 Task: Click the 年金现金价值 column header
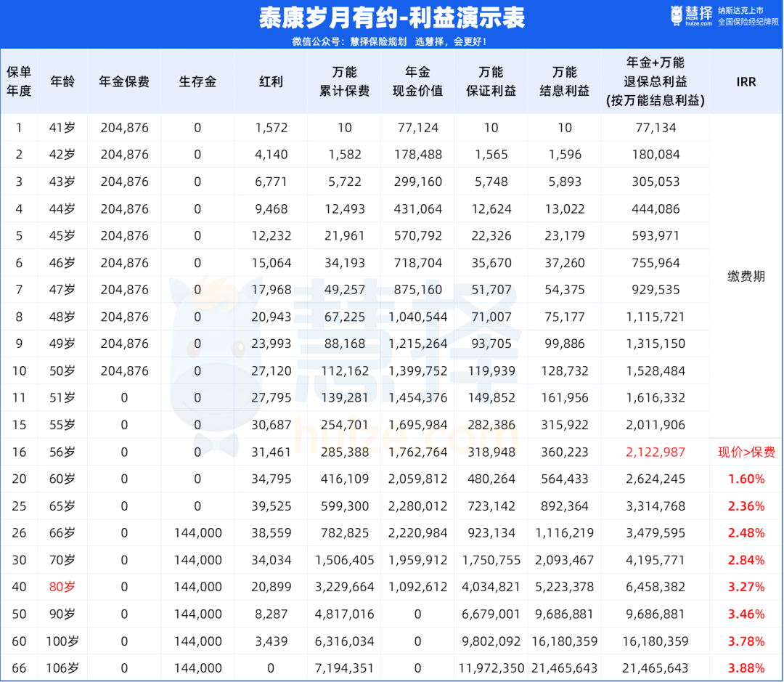pyautogui.click(x=417, y=81)
